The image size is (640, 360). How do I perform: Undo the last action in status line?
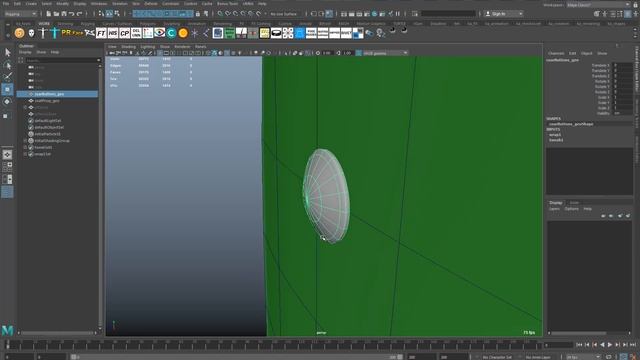tap(71, 14)
